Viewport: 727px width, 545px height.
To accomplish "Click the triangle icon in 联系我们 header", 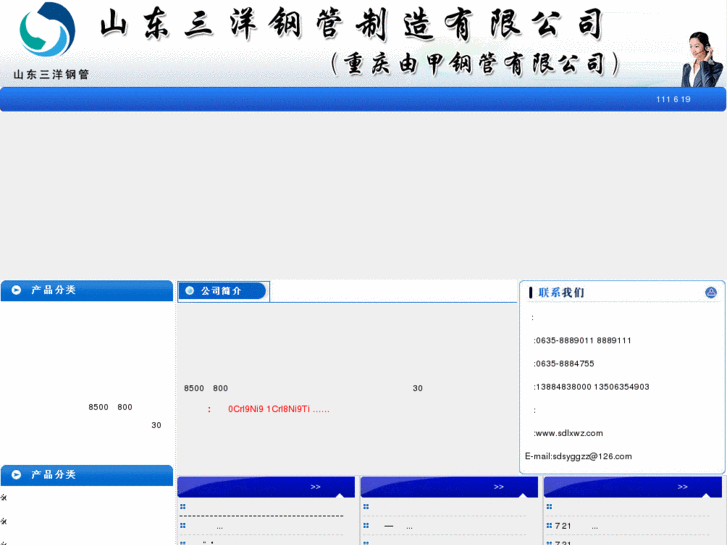I will click(711, 292).
